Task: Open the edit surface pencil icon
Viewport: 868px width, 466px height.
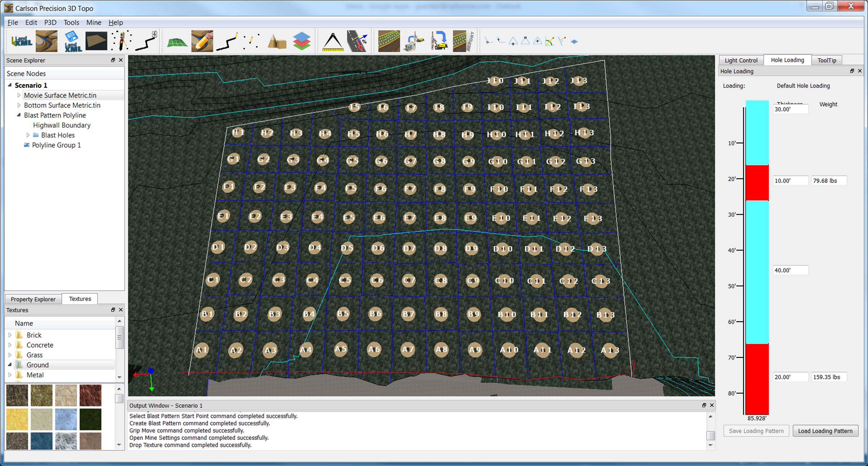Action: pyautogui.click(x=202, y=41)
